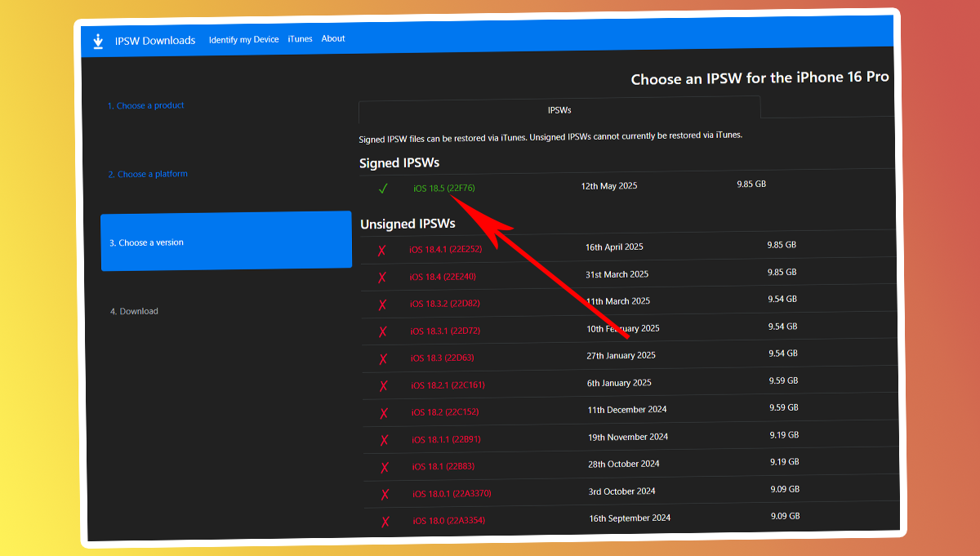This screenshot has width=980, height=556.
Task: Open the iOS 18.2.1 (22C161) link
Action: point(448,385)
